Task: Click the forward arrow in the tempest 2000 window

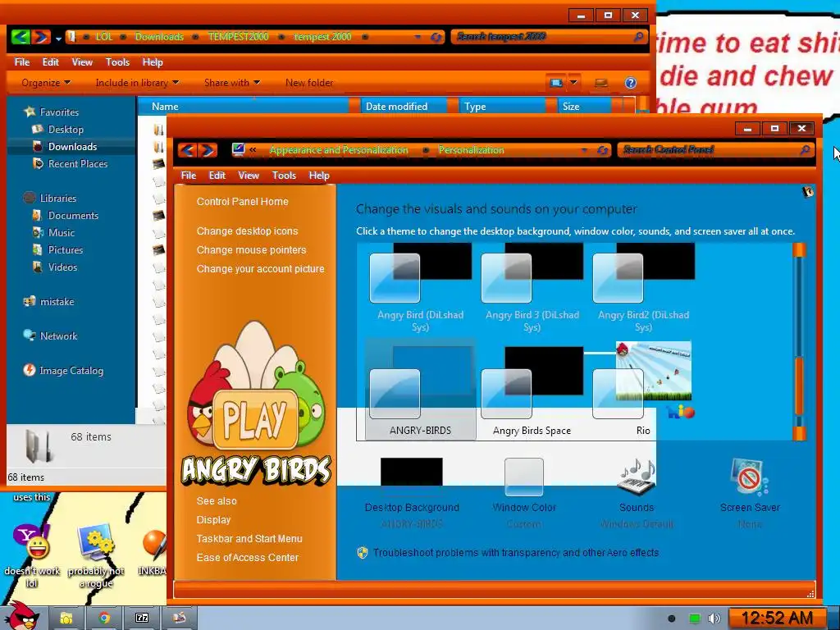Action: (x=41, y=36)
